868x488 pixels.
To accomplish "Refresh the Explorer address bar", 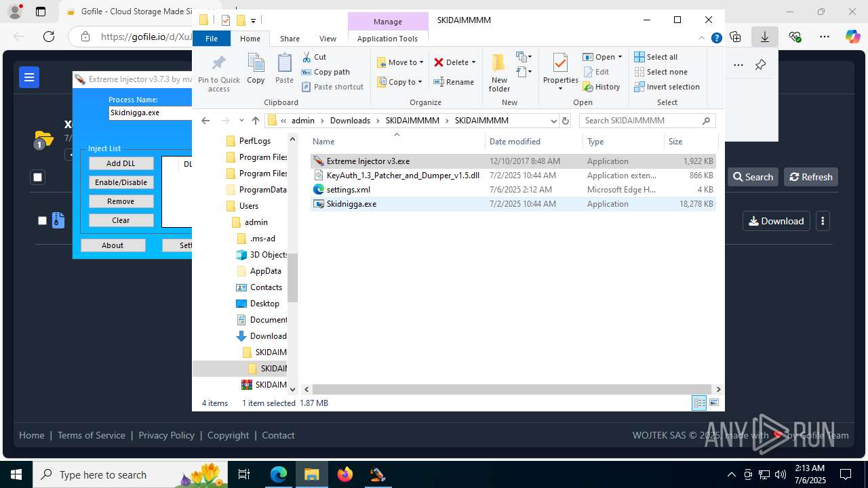I will tap(567, 121).
